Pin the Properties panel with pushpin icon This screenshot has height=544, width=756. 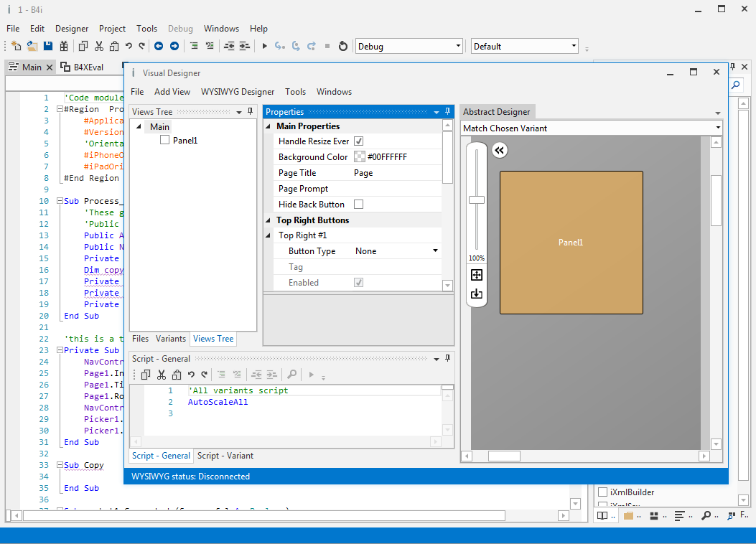click(447, 112)
